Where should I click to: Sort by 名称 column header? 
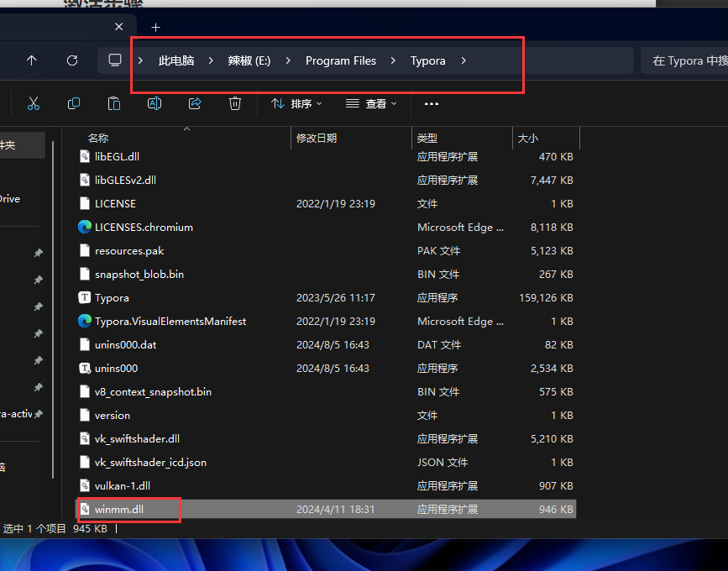pos(98,138)
